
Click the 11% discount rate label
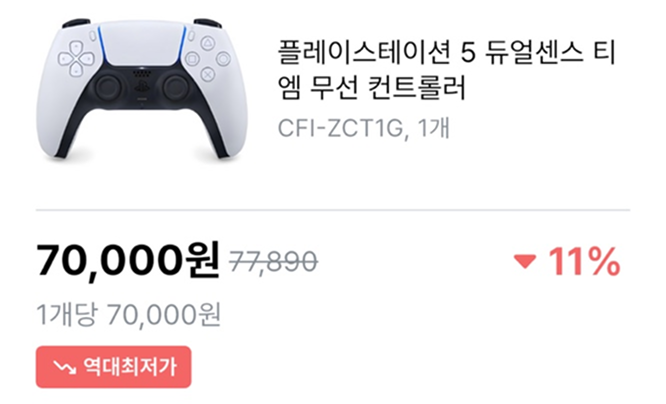pyautogui.click(x=584, y=262)
